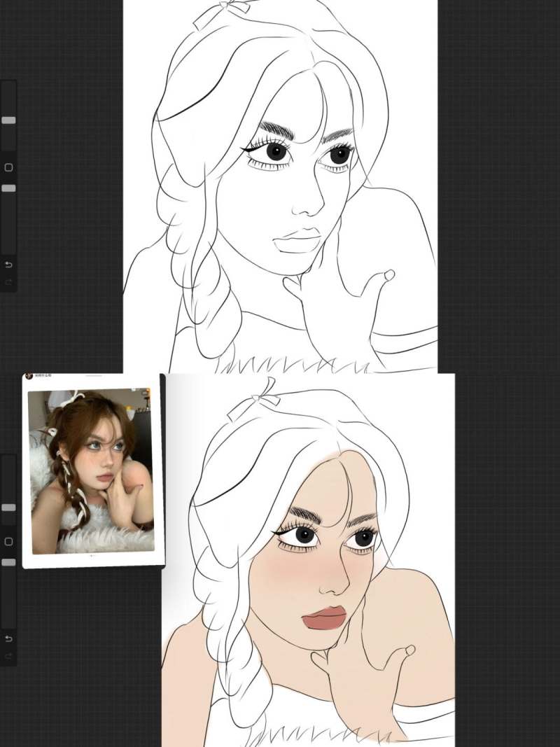The width and height of the screenshot is (560, 747).
Task: Click the opacity slider handle beside colored canvas
Action: pyautogui.click(x=8, y=562)
